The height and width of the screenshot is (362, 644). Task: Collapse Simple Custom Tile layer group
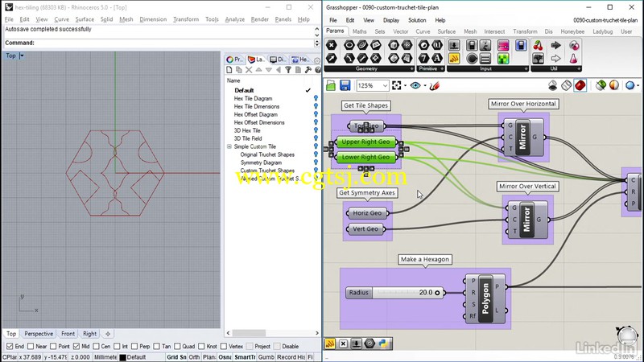pos(229,146)
